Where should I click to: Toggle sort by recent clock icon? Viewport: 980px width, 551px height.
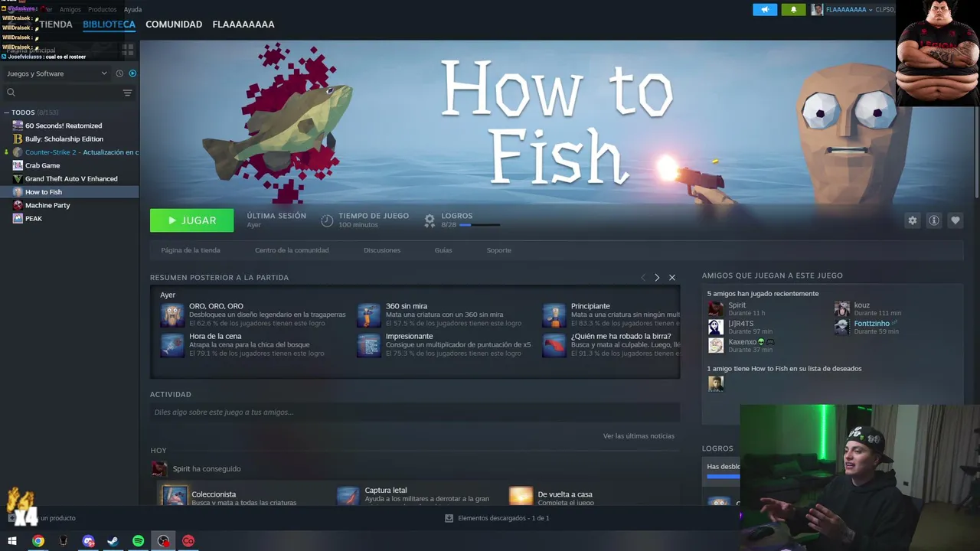pos(119,73)
